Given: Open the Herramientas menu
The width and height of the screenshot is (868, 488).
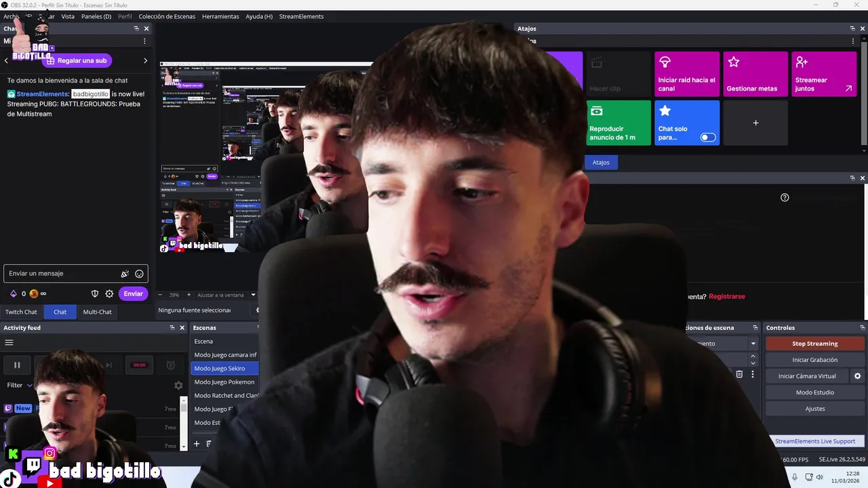Looking at the screenshot, I should click(x=220, y=16).
